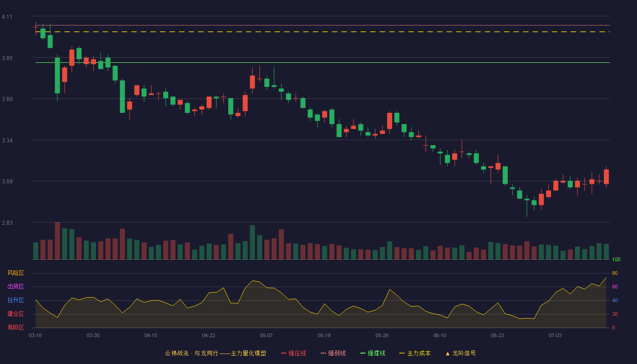Click the 出货区 zone label
The width and height of the screenshot is (637, 364).
tap(15, 287)
